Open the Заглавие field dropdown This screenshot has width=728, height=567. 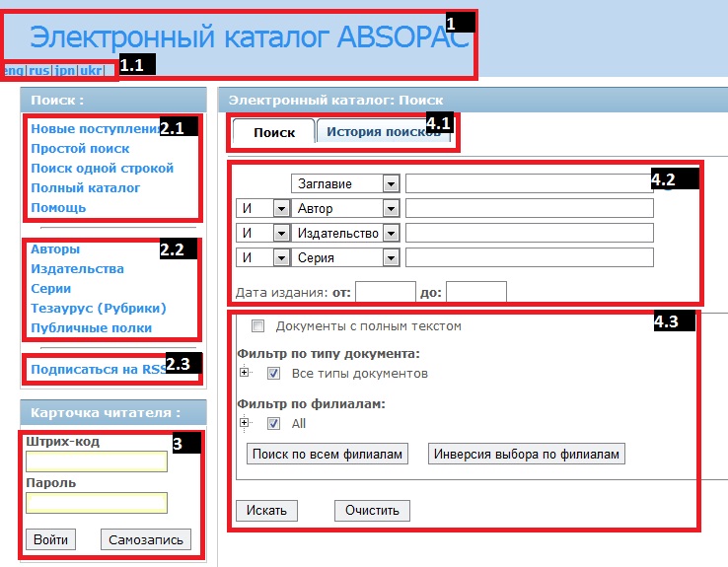tap(391, 183)
